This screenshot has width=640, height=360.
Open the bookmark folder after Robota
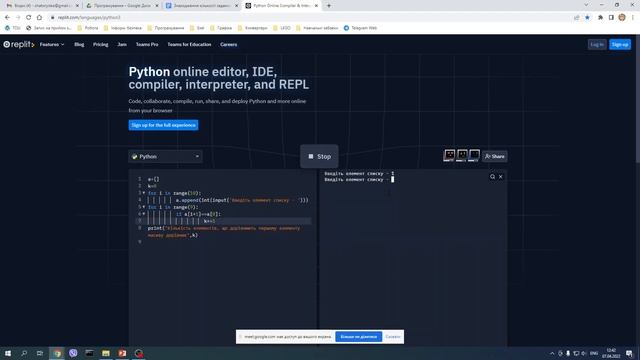(x=122, y=28)
